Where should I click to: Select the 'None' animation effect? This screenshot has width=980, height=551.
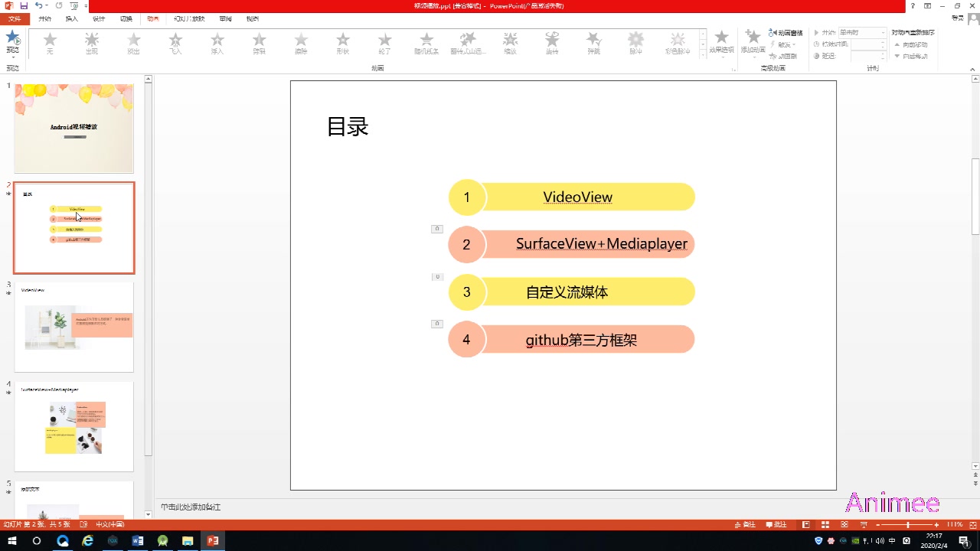tap(50, 43)
